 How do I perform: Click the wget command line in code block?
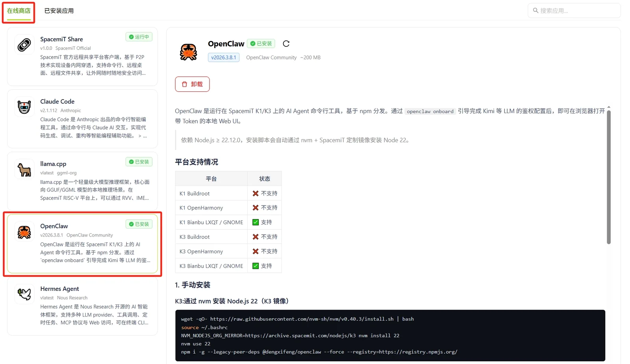(297, 319)
